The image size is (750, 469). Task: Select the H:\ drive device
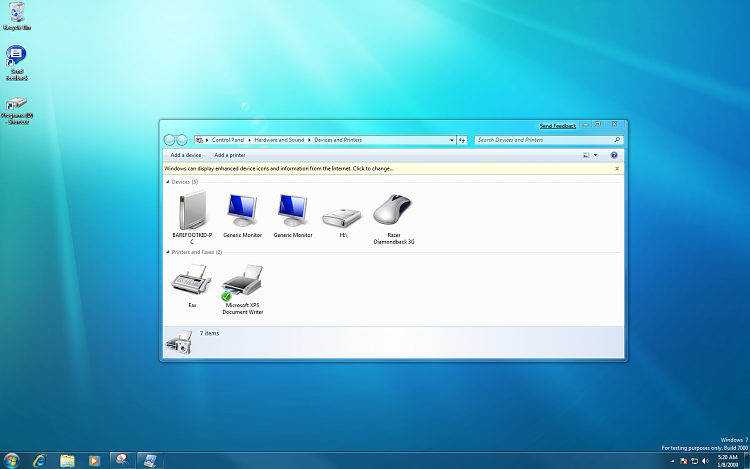pos(342,222)
